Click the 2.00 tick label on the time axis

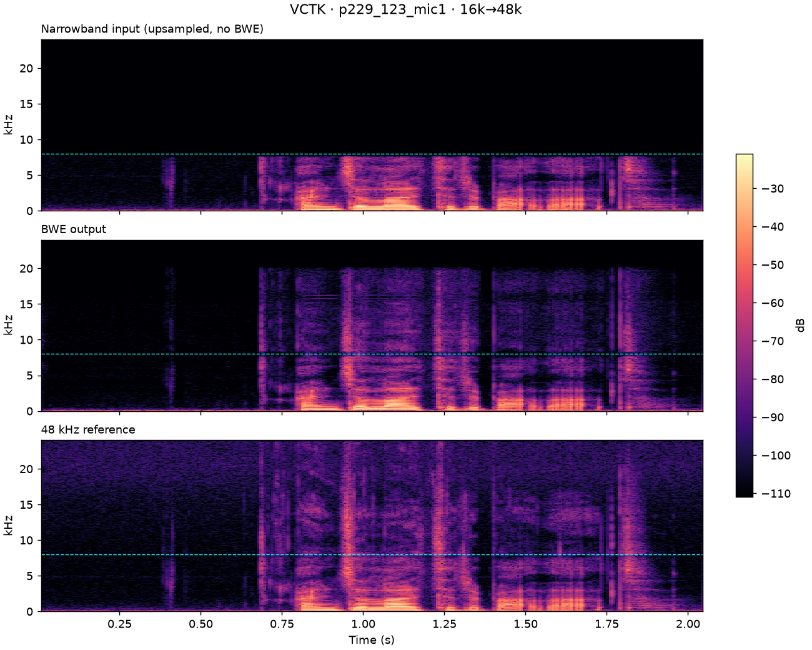688,624
